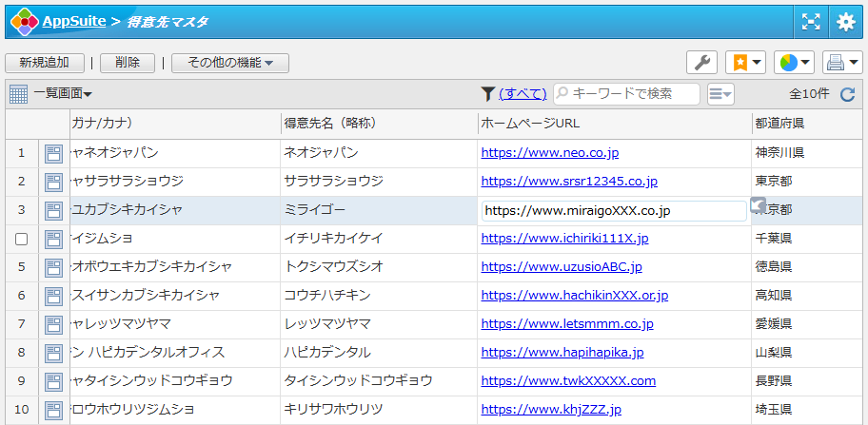Screen dimensions: 868x425
Task: Click in the キーワードで検索 search field
Action: click(x=633, y=93)
